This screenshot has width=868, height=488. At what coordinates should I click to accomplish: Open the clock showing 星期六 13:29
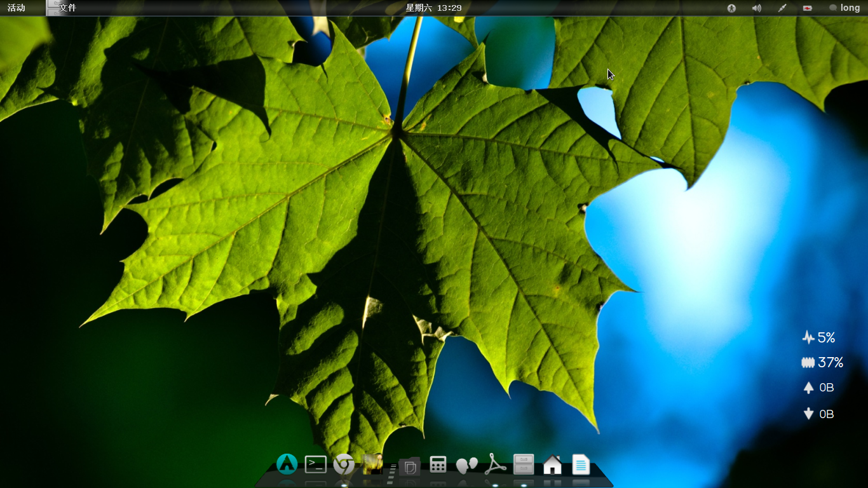[433, 8]
